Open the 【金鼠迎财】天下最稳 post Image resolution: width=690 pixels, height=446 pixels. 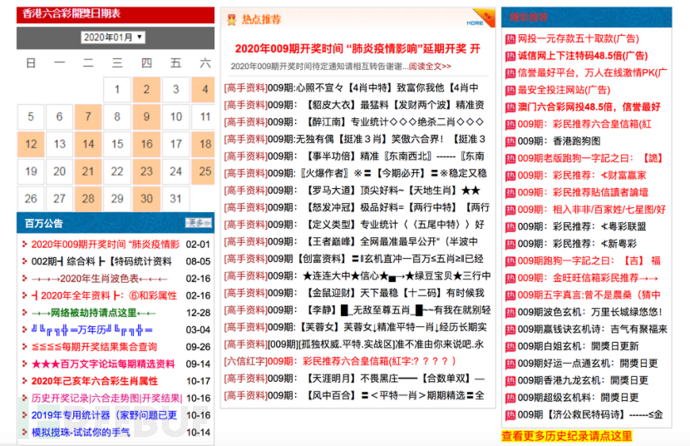(354, 293)
